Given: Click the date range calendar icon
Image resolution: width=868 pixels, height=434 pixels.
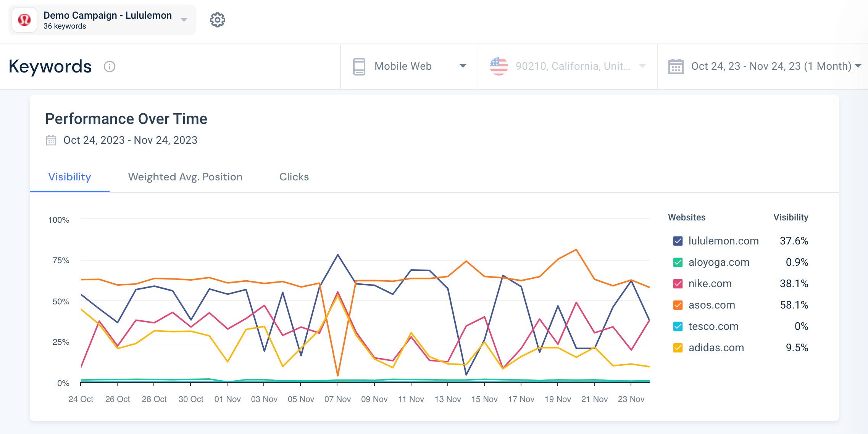Looking at the screenshot, I should click(676, 66).
